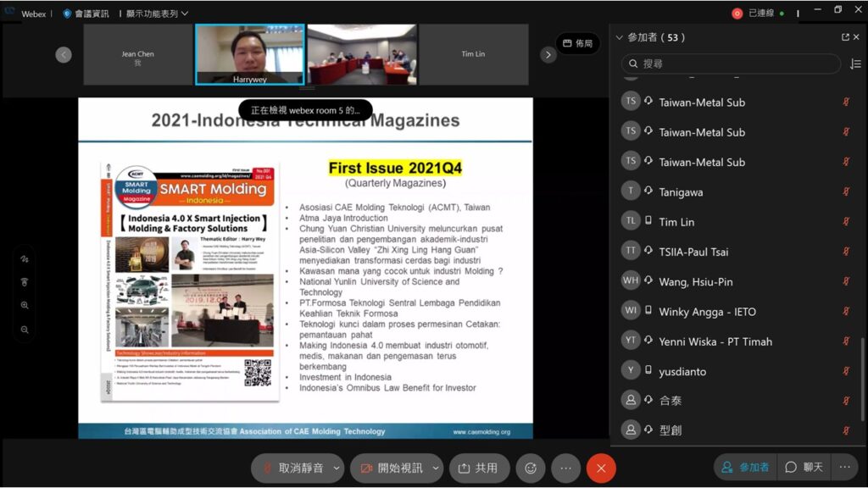This screenshot has height=488, width=868.
Task: Click the red recording indicator icon
Action: pyautogui.click(x=737, y=14)
